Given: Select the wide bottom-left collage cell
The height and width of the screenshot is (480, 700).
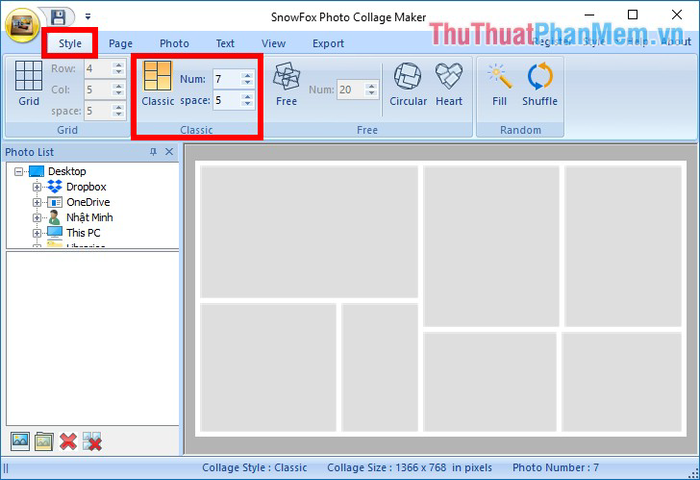Looking at the screenshot, I should (x=268, y=367).
